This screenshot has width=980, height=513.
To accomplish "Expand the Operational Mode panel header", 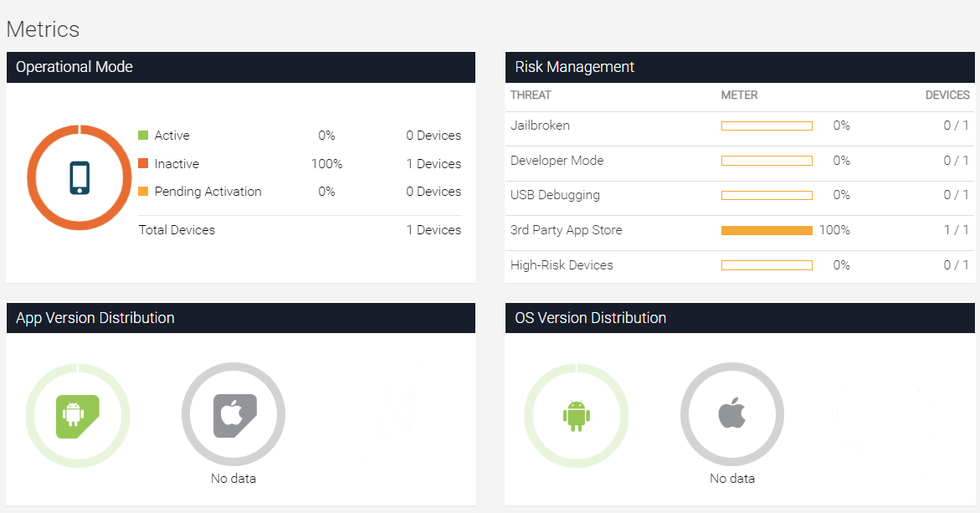I will (241, 67).
